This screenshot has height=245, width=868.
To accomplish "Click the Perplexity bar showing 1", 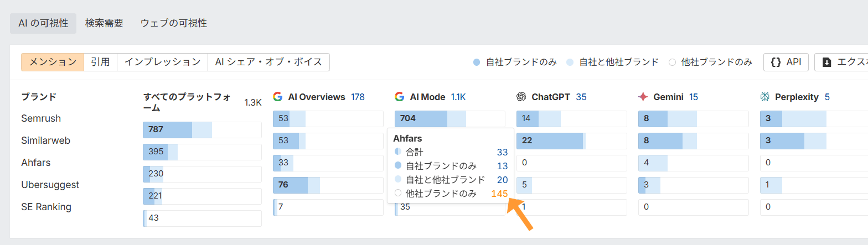I will pyautogui.click(x=814, y=185).
